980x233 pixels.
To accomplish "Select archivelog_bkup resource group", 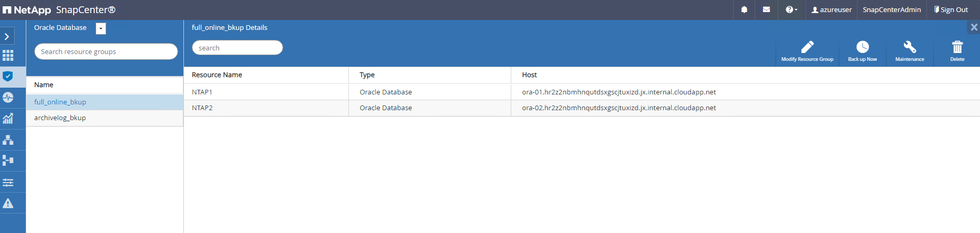I will tap(60, 118).
